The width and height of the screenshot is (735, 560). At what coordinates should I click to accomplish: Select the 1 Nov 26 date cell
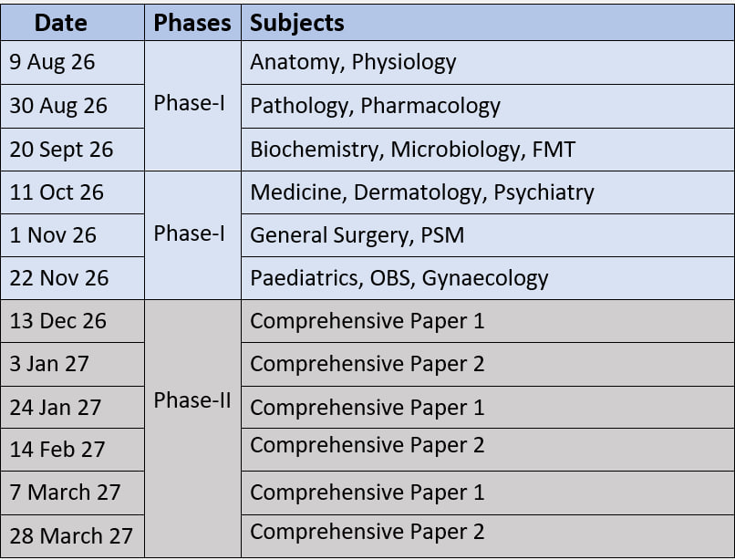[73, 235]
